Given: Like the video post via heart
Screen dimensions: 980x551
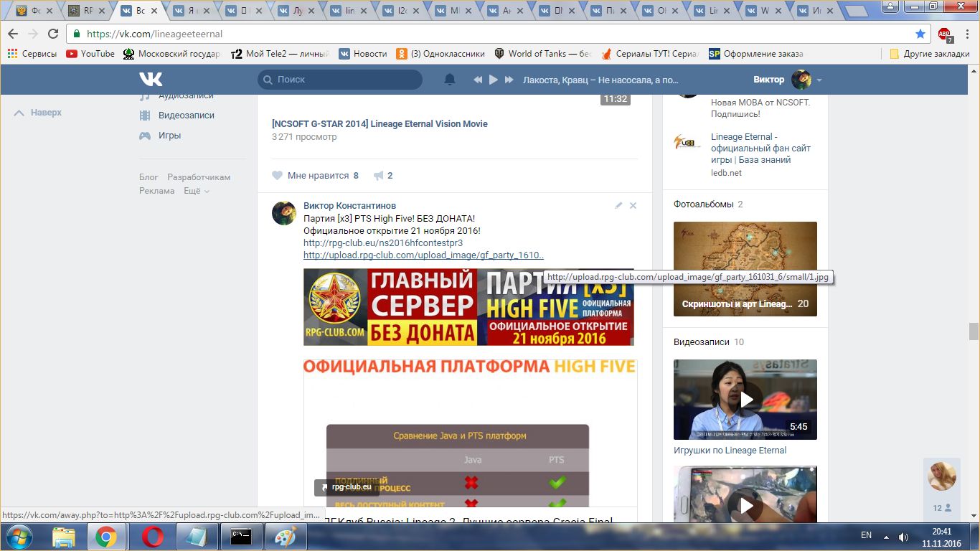Looking at the screenshot, I should 278,176.
